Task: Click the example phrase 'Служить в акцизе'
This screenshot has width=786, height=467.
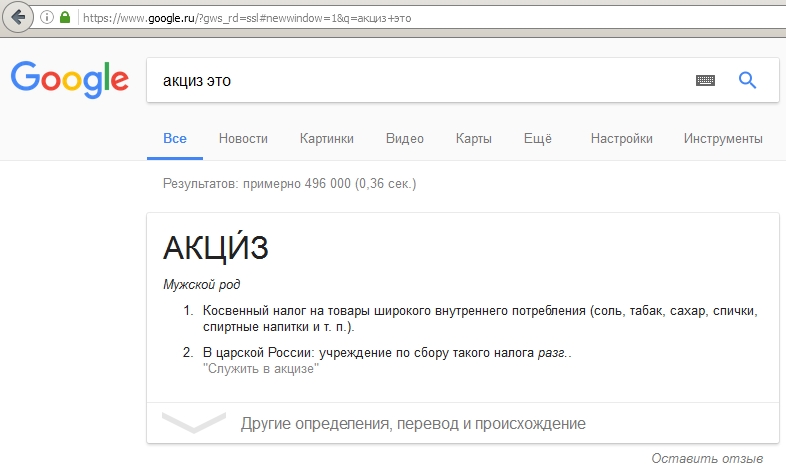Action: click(261, 369)
